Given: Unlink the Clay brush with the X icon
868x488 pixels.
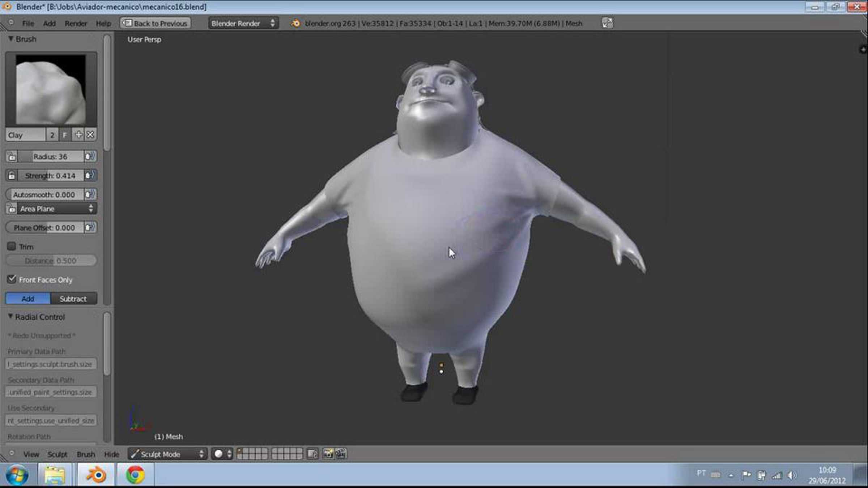Looking at the screenshot, I should click(90, 135).
